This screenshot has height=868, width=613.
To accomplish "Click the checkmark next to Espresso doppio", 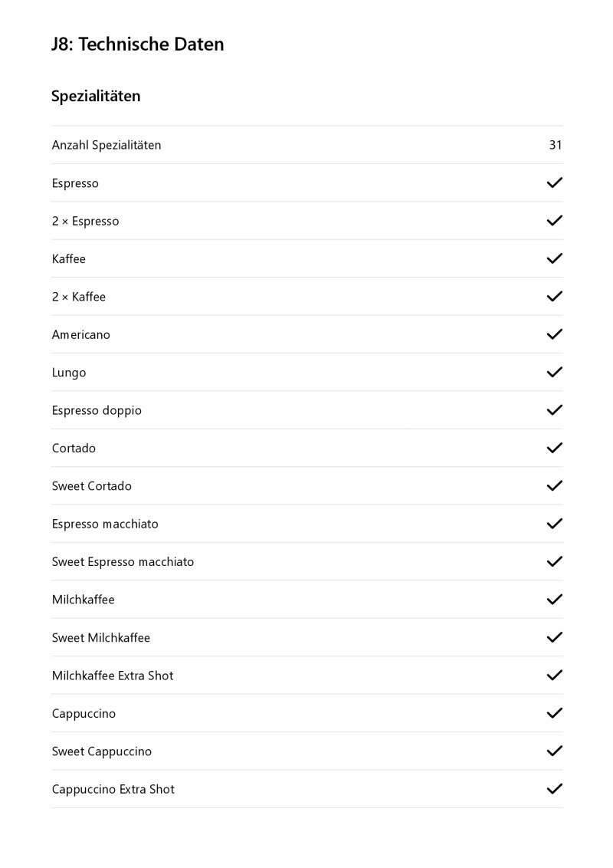I will click(554, 410).
